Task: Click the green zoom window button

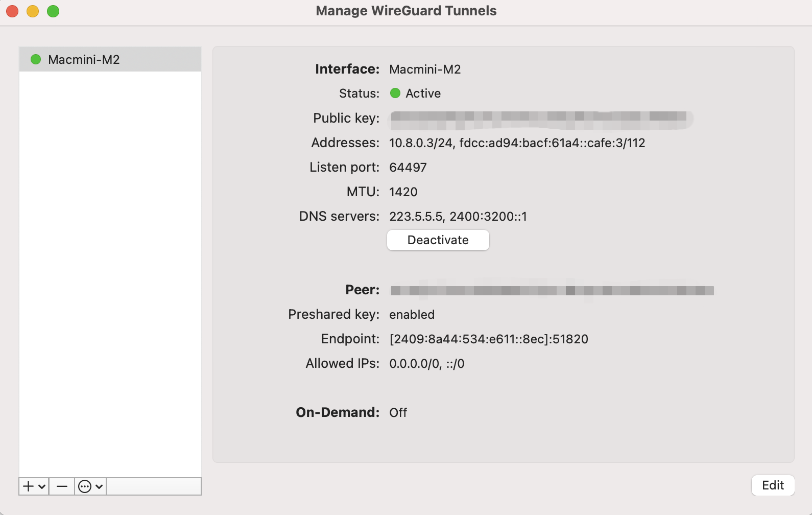Action: click(x=53, y=11)
